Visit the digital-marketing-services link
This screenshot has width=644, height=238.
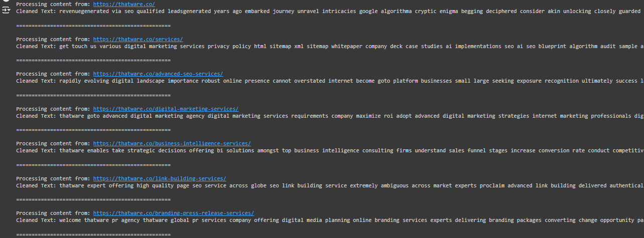(166, 109)
